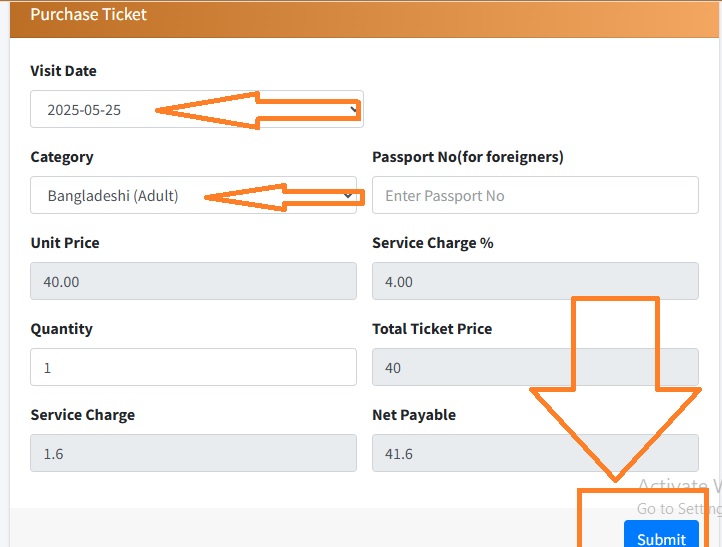Click the chevron arrow of Visit Date select
The height and width of the screenshot is (547, 722).
353,110
